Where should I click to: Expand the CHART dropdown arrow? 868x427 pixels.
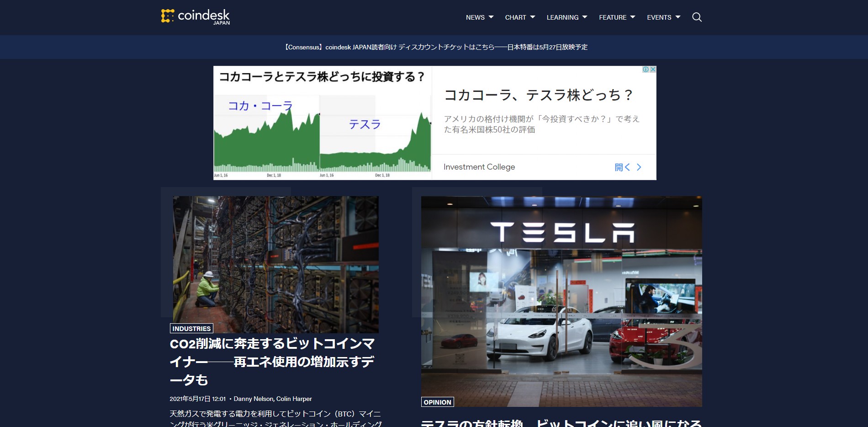533,17
